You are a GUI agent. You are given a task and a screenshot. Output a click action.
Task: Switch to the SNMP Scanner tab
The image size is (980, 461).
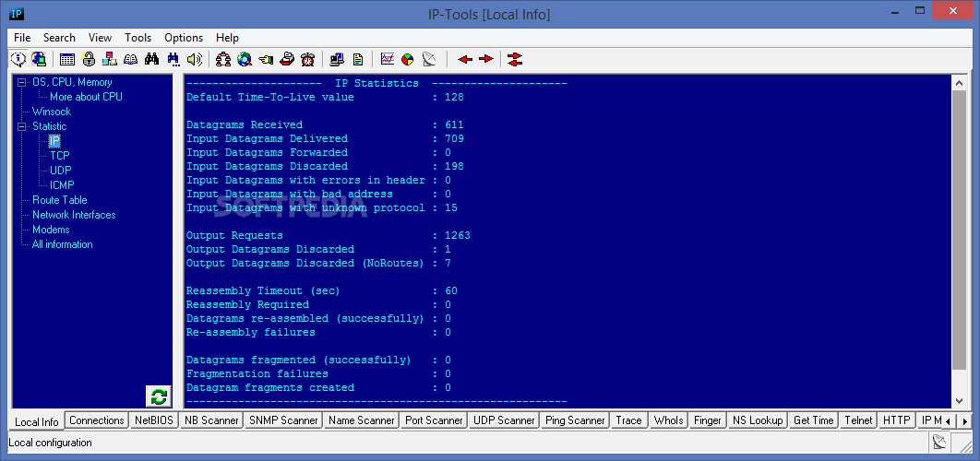pyautogui.click(x=283, y=420)
